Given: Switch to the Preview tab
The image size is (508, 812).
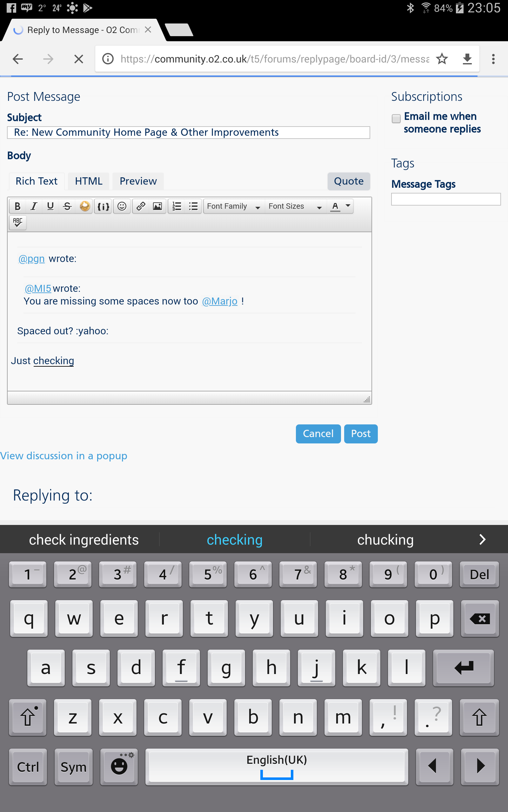Looking at the screenshot, I should click(x=138, y=181).
